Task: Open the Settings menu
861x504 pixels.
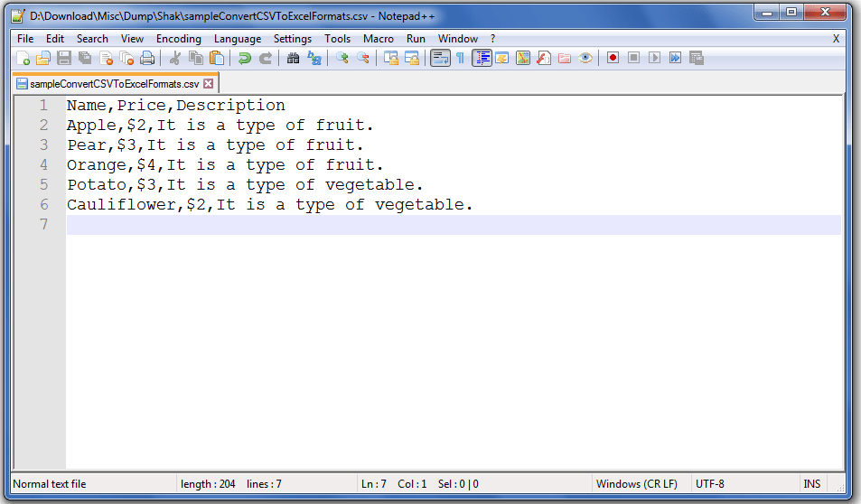Action: pyautogui.click(x=293, y=39)
